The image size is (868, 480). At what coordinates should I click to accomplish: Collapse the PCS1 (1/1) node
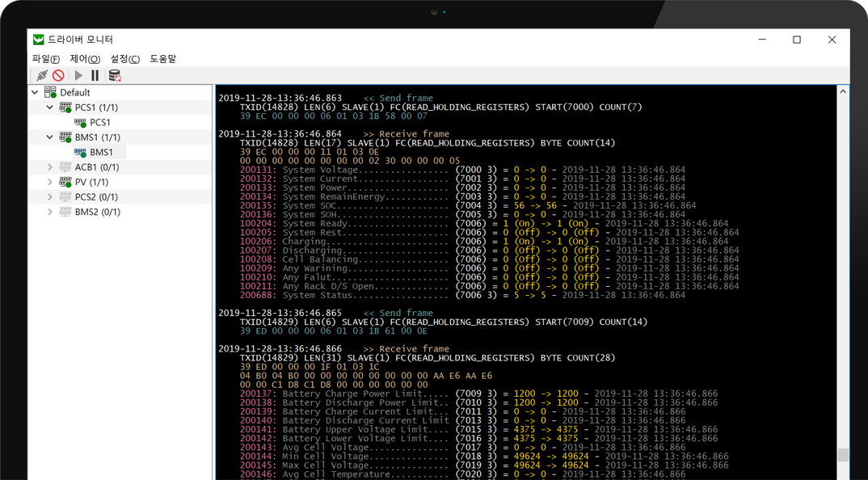50,107
